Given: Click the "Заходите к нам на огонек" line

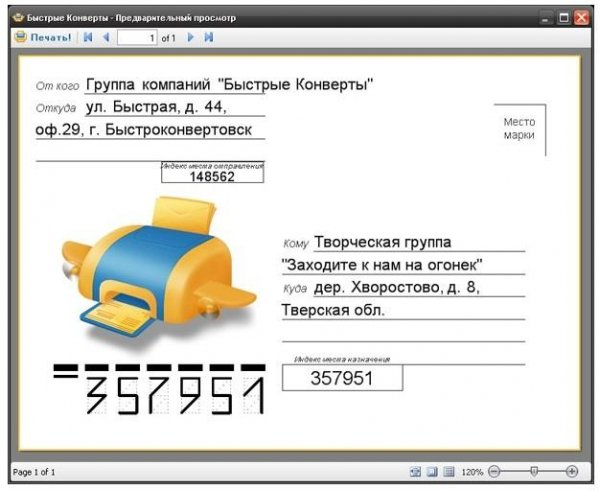Looking at the screenshot, I should 382,265.
